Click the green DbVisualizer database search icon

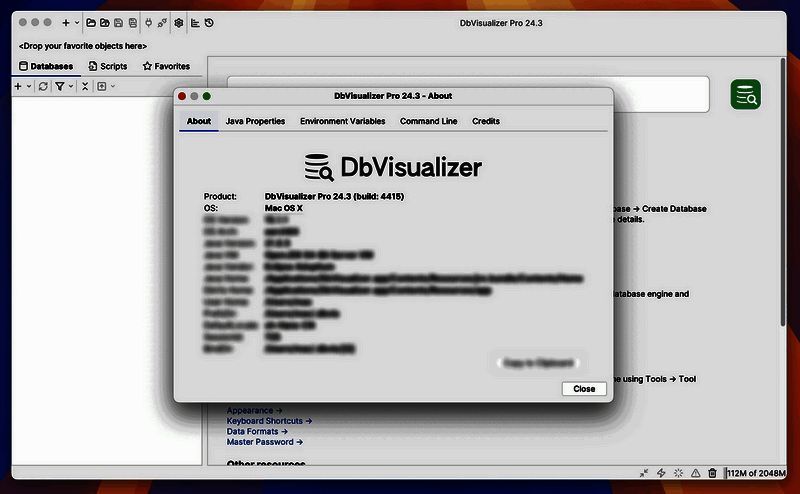745,94
